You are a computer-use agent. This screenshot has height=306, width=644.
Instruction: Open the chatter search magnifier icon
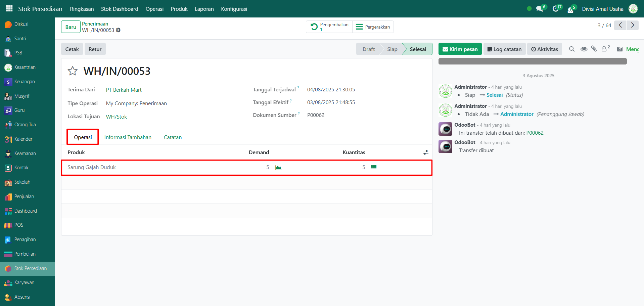point(571,49)
